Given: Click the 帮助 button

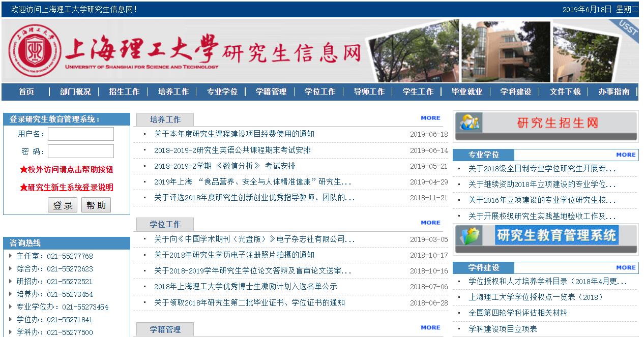Looking at the screenshot, I should pyautogui.click(x=96, y=205).
